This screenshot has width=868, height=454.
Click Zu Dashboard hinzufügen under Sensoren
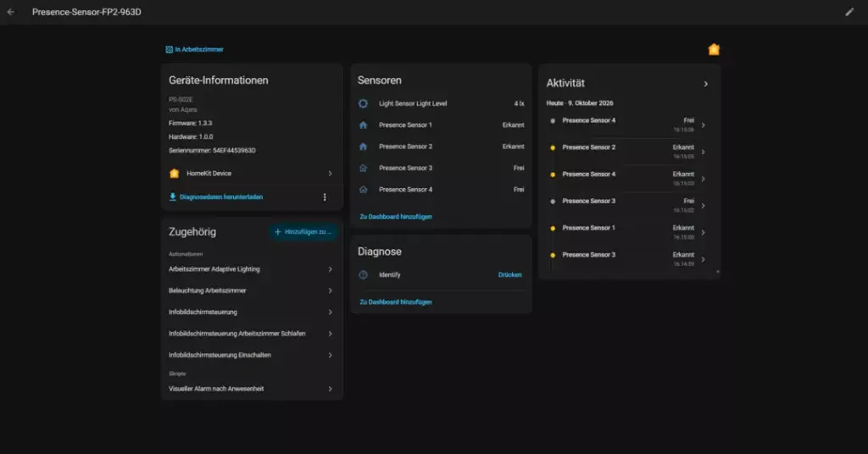[396, 217]
